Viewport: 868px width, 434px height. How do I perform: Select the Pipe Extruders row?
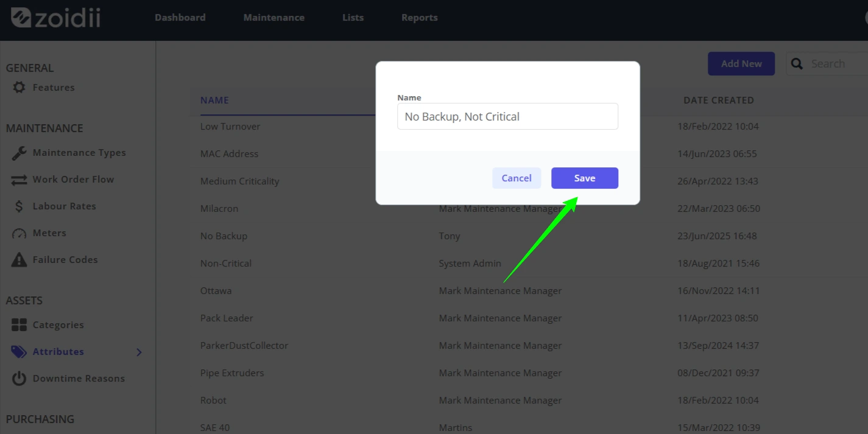point(529,373)
